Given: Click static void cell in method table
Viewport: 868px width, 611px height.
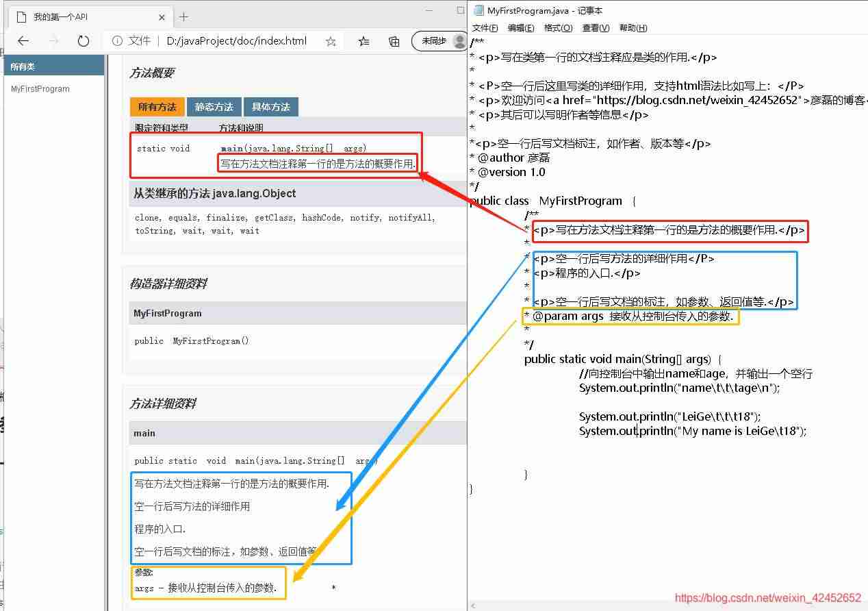Looking at the screenshot, I should pyautogui.click(x=164, y=149).
